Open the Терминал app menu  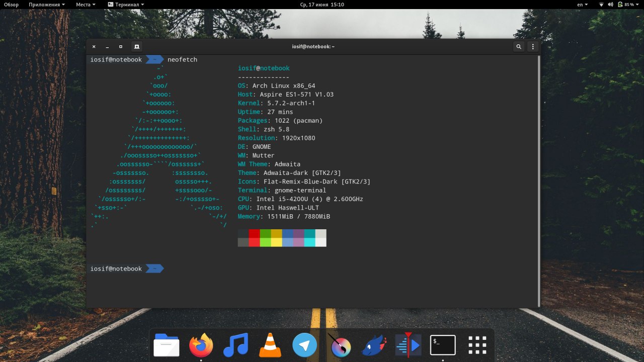click(x=125, y=5)
